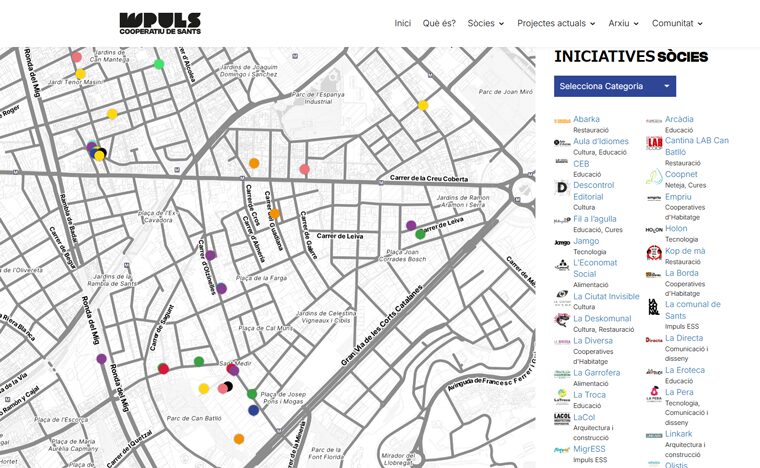The width and height of the screenshot is (760, 468).
Task: Open La Ciutat Invisible link
Action: 606,296
